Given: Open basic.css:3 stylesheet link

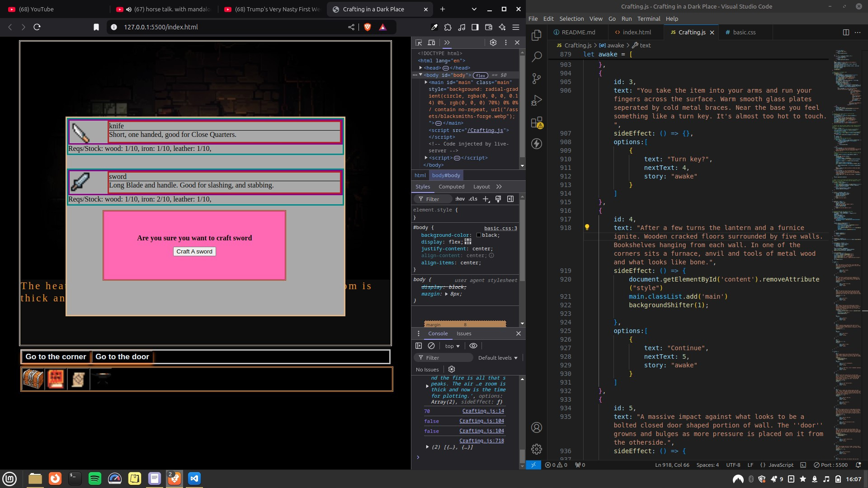Looking at the screenshot, I should (x=500, y=228).
